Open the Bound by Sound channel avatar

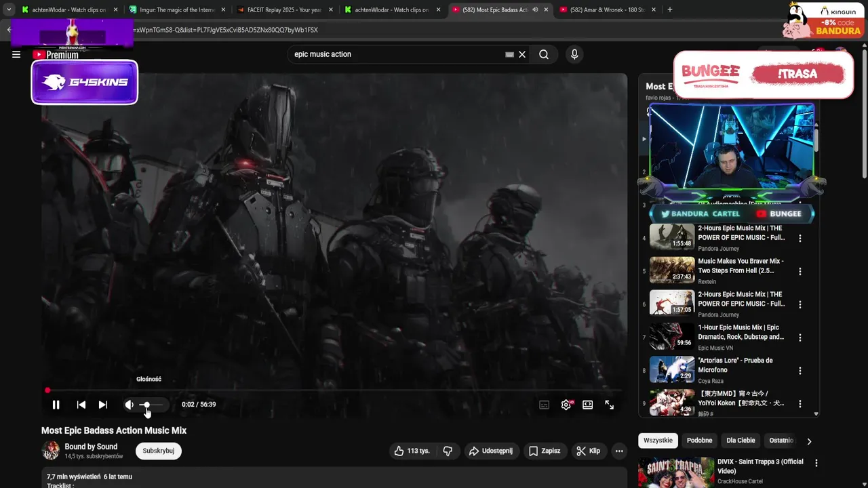[51, 451]
